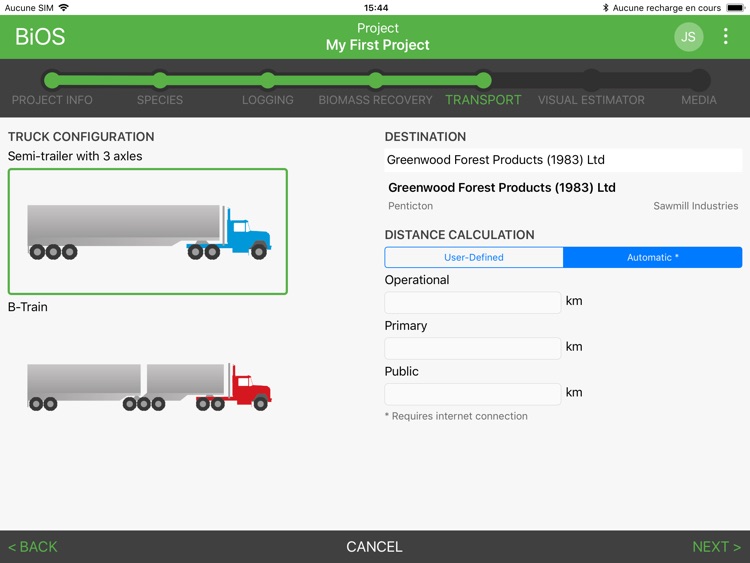The image size is (750, 563).
Task: Click the Logging progress dot
Action: point(268,80)
